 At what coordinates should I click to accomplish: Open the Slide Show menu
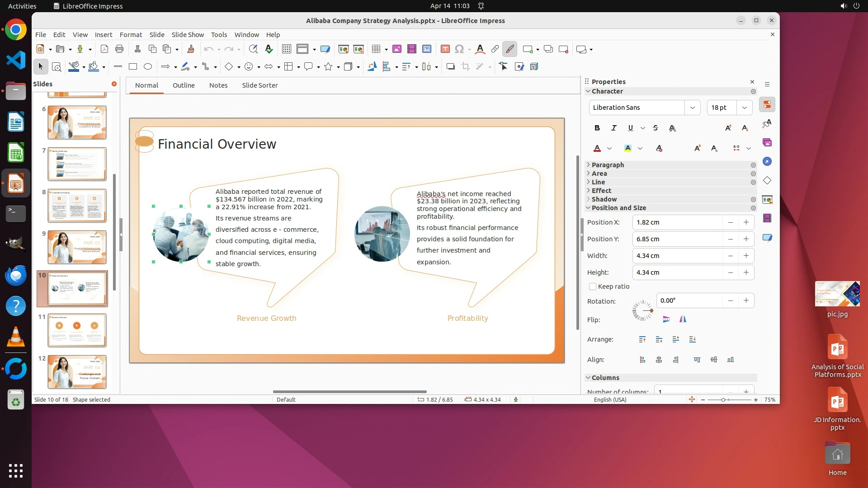(x=188, y=35)
